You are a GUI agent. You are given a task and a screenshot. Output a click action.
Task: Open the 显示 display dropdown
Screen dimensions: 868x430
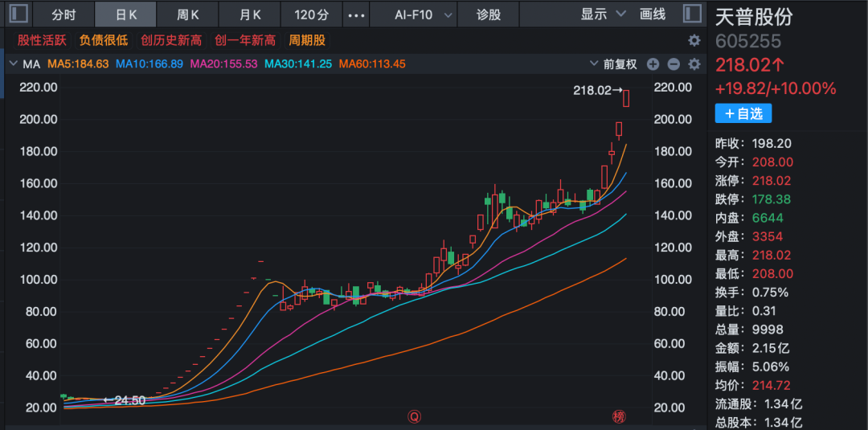(x=603, y=14)
